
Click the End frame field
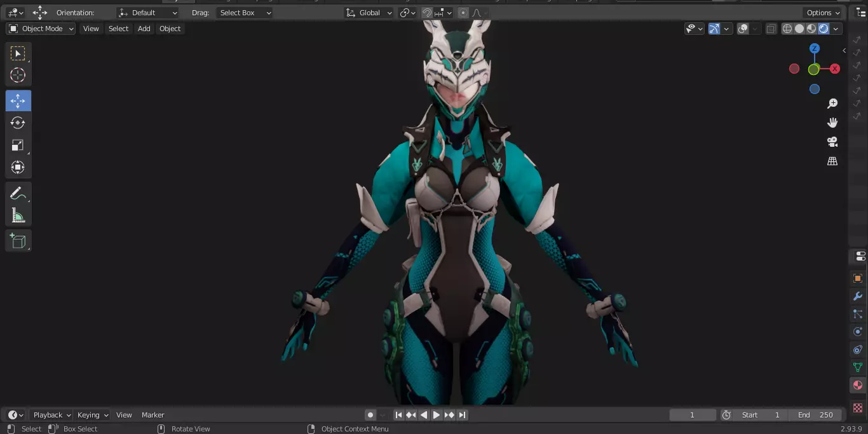tap(816, 415)
